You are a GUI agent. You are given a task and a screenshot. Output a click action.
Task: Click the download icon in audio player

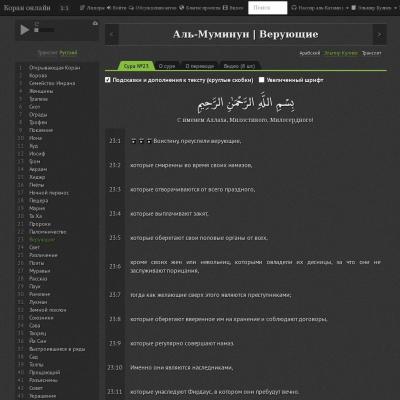point(95,23)
